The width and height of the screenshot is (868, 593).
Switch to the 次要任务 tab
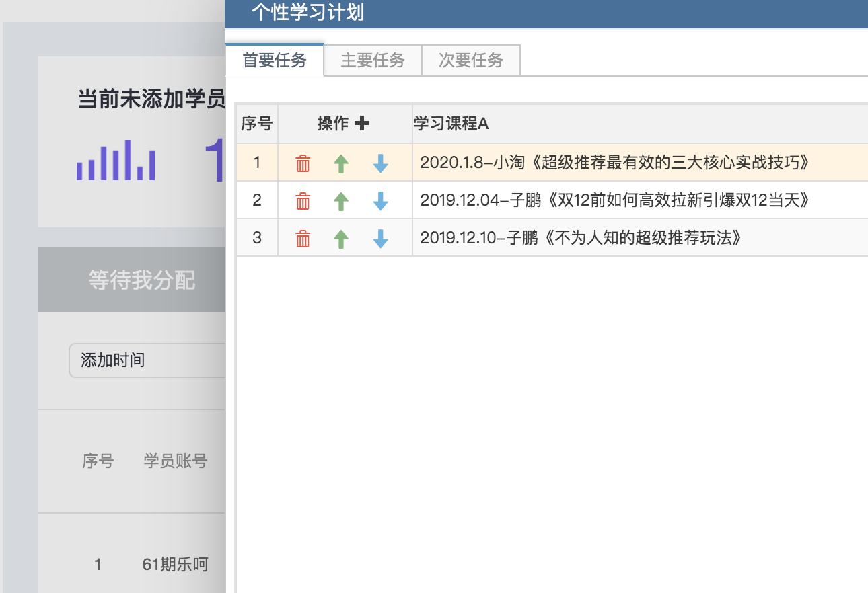click(471, 61)
